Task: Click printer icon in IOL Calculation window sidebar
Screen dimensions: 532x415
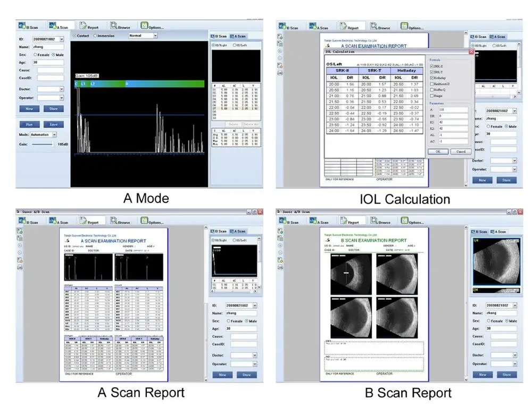Action: pos(279,74)
